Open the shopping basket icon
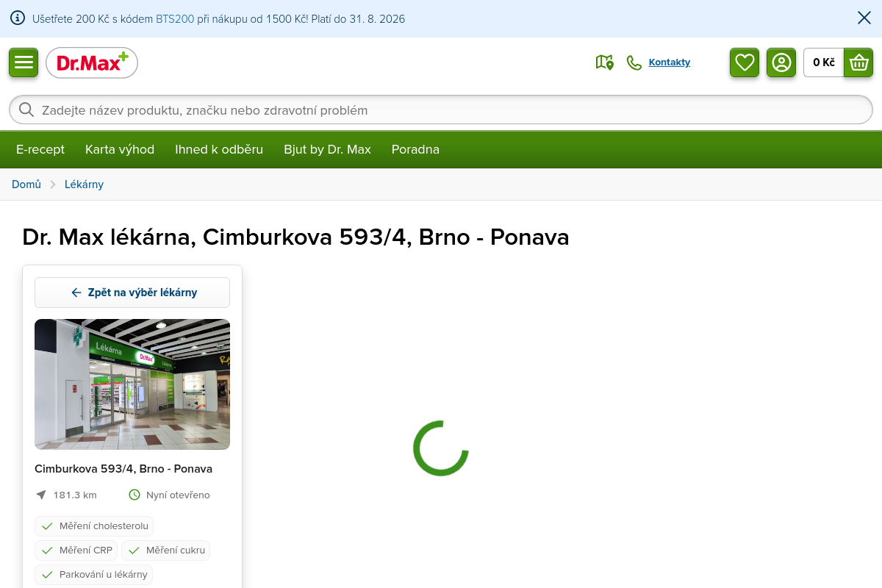This screenshot has height=588, width=882. click(x=858, y=62)
